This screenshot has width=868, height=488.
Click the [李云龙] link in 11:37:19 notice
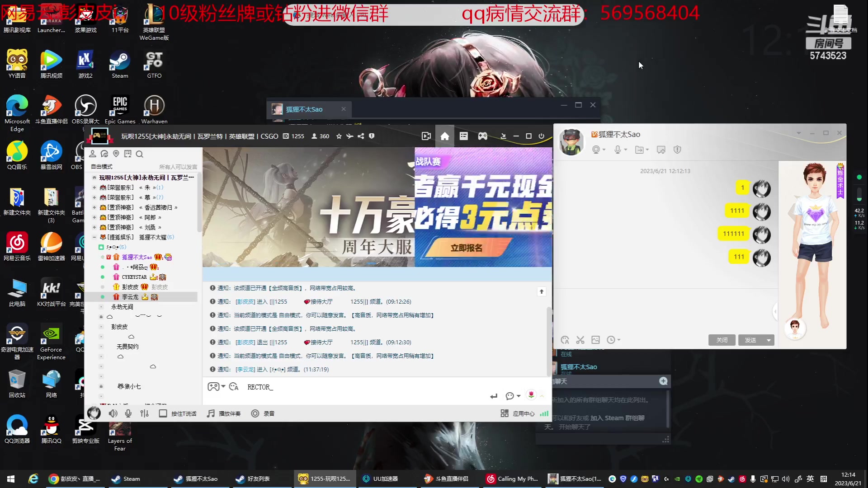point(245,370)
